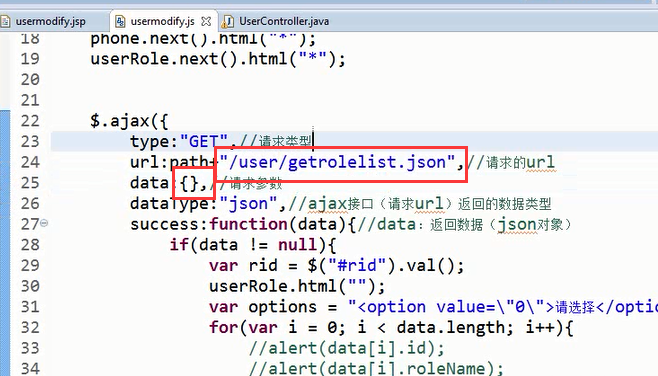This screenshot has height=376, width=658.
Task: Click the usermodify.jsp file icon
Action: (5, 21)
